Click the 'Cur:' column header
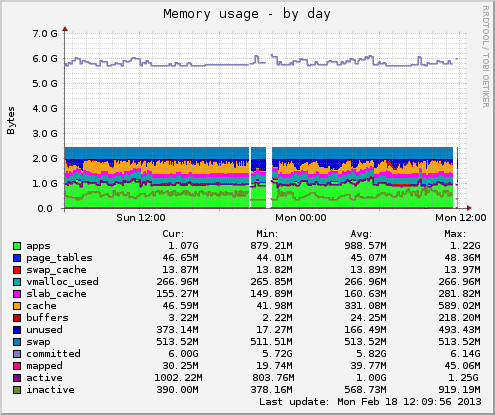495x415 pixels. [x=173, y=234]
